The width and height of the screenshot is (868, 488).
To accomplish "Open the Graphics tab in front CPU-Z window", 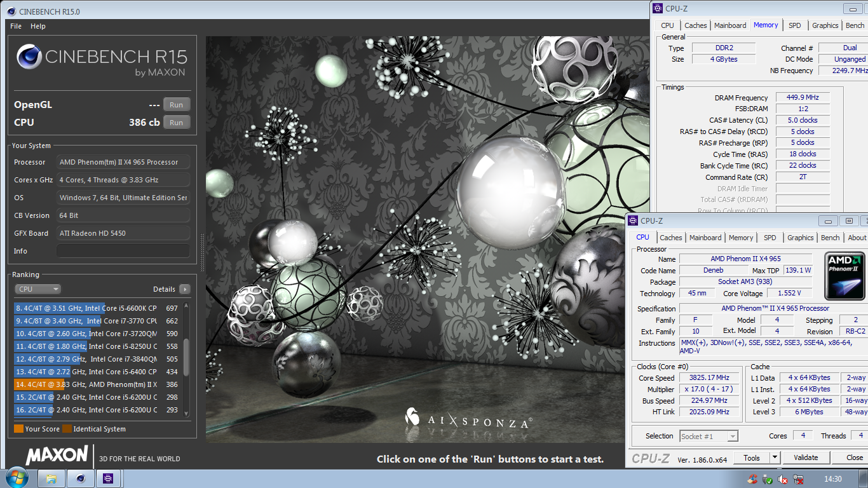I will pos(801,238).
